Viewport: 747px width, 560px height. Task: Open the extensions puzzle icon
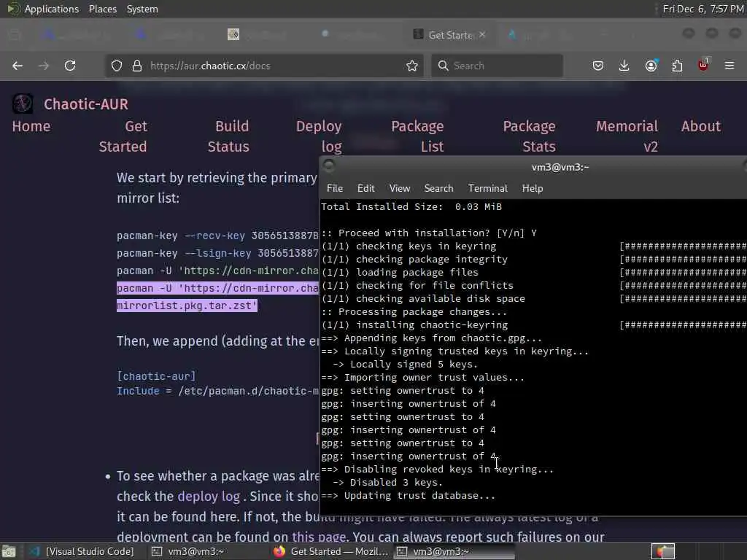[677, 66]
